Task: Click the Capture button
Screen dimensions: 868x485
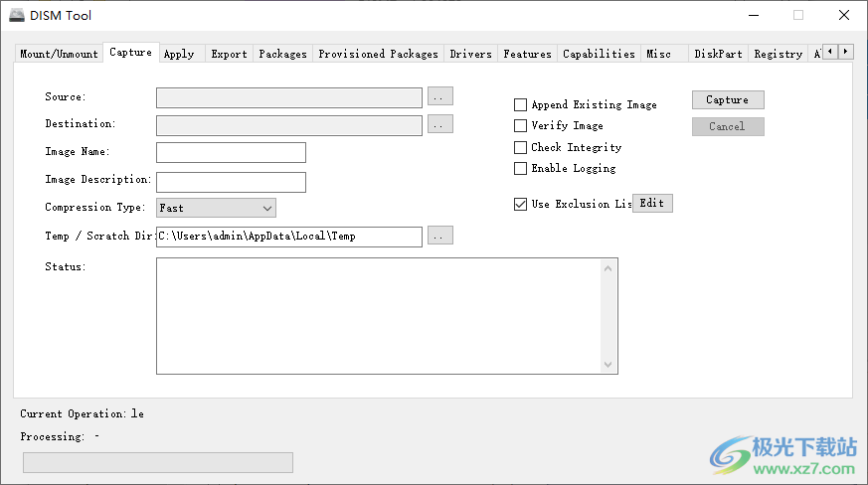Action: [x=728, y=100]
